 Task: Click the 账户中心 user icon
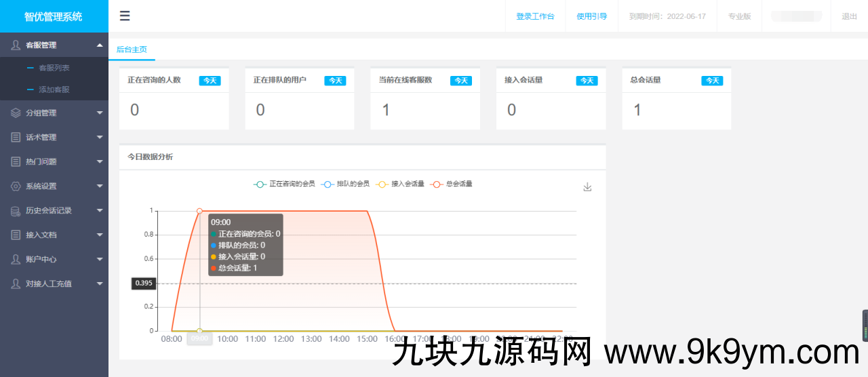tap(16, 260)
